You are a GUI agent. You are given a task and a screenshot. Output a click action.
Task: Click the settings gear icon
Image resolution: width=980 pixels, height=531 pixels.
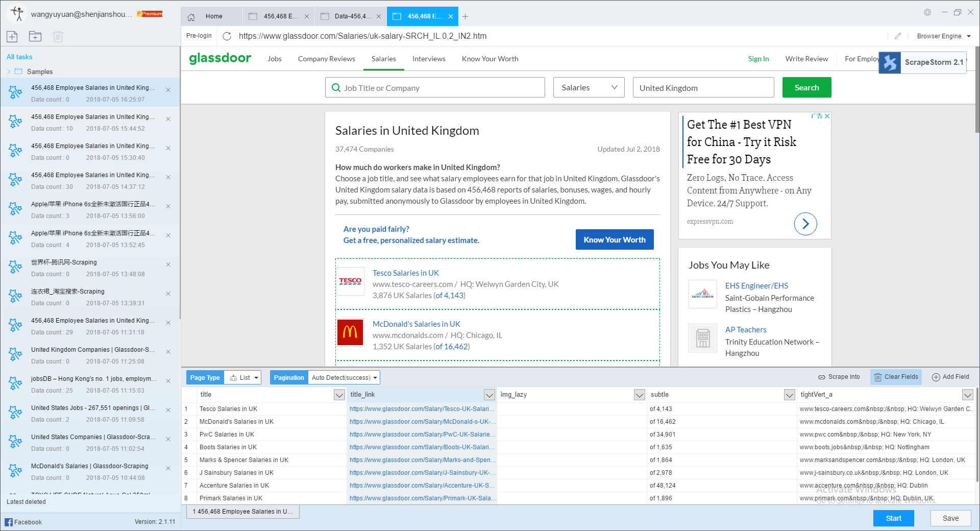(x=927, y=12)
